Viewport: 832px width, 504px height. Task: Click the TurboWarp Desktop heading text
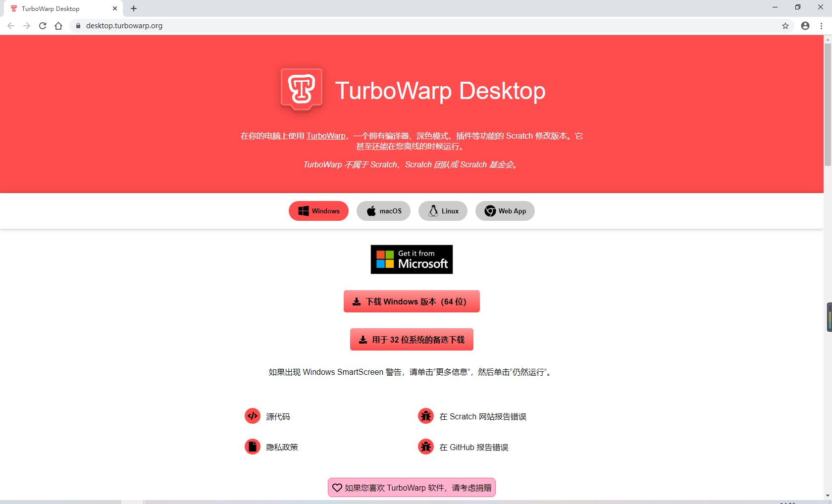(440, 91)
